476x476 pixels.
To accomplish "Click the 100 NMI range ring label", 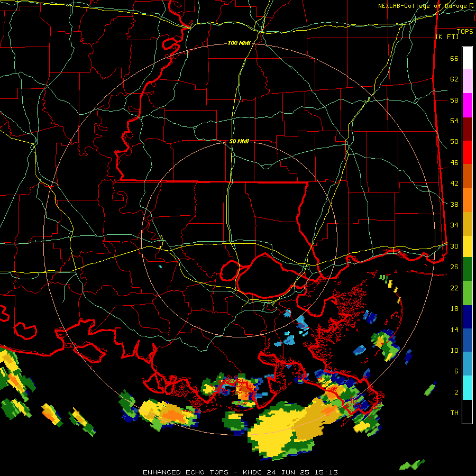I will tap(239, 43).
